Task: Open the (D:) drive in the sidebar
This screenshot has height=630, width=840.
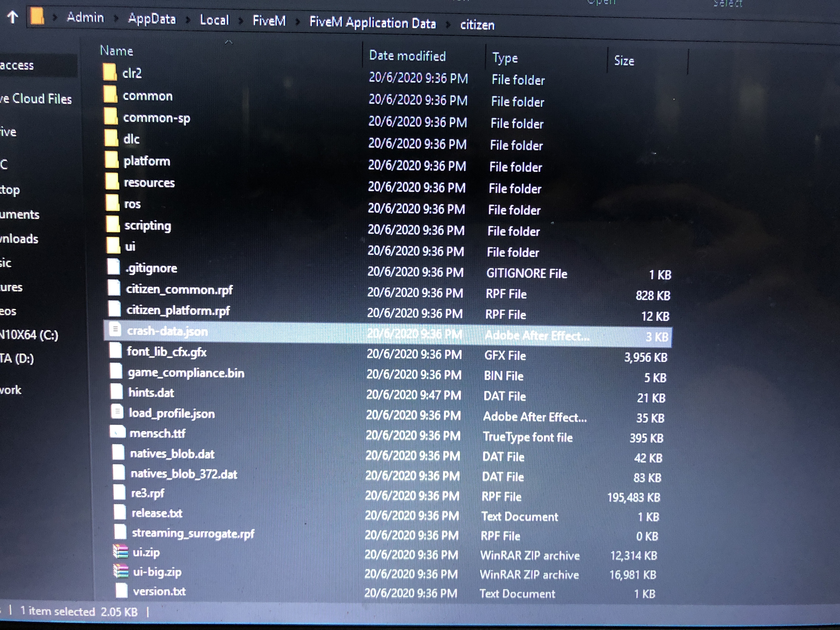Action: click(17, 359)
